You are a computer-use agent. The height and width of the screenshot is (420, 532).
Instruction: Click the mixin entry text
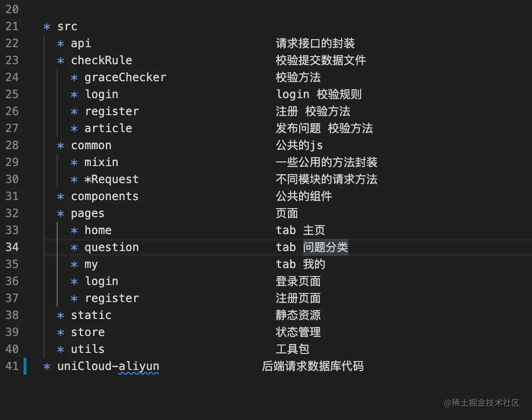102,162
